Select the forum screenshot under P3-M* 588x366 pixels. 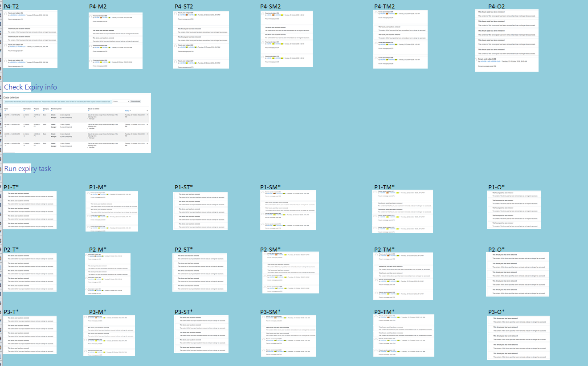pyautogui.click(x=109, y=335)
